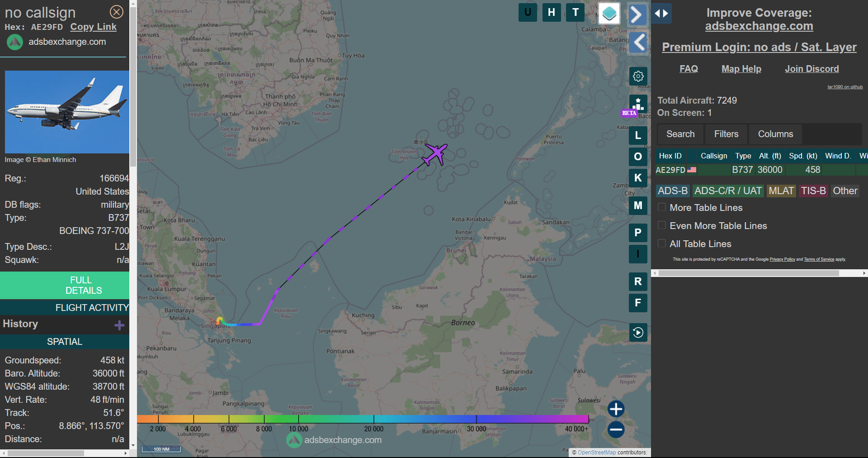Copy link to this aircraft
The image size is (868, 458).
point(93,27)
